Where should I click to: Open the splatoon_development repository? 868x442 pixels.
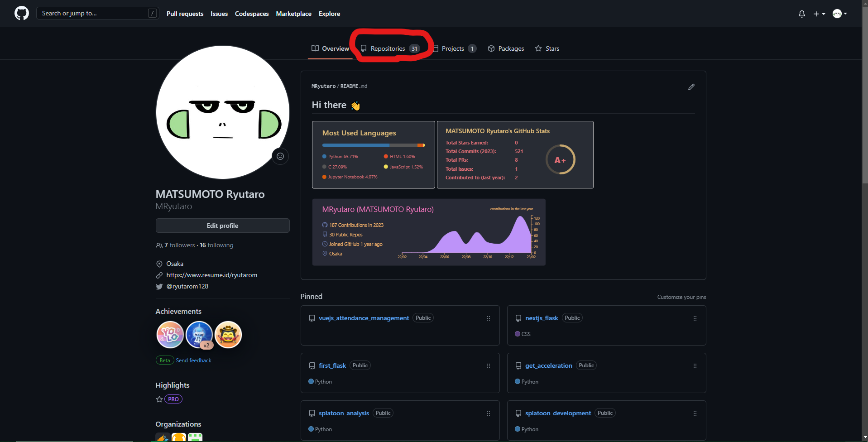pyautogui.click(x=558, y=413)
